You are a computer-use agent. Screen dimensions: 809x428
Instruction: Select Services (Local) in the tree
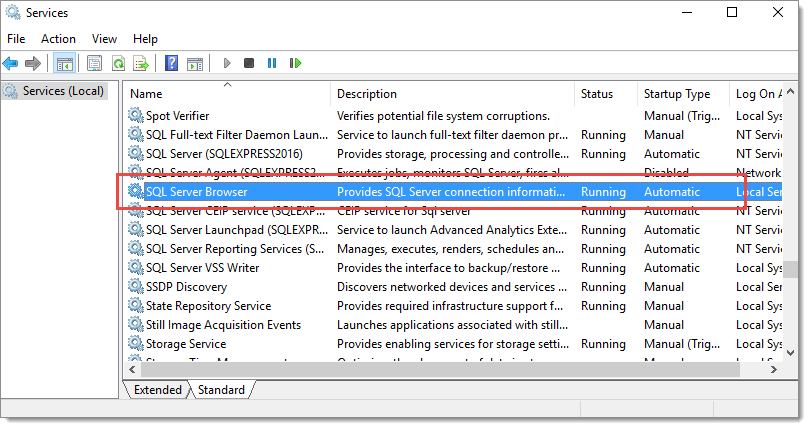tap(63, 91)
